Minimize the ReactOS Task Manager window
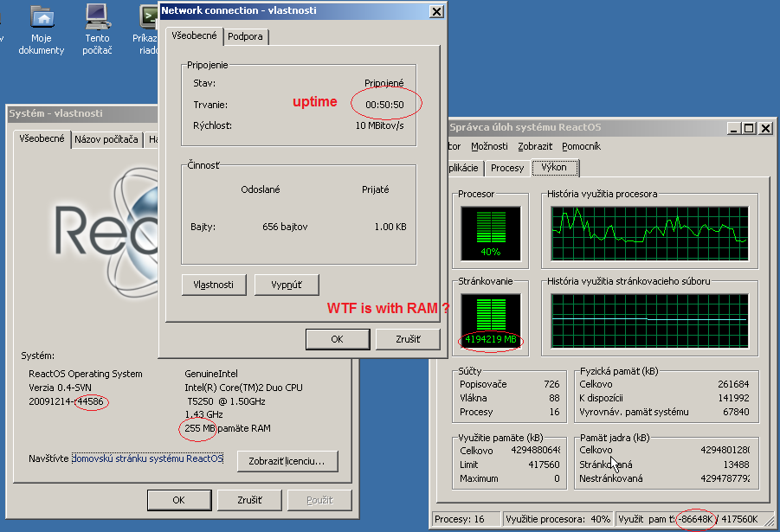 tap(734, 128)
